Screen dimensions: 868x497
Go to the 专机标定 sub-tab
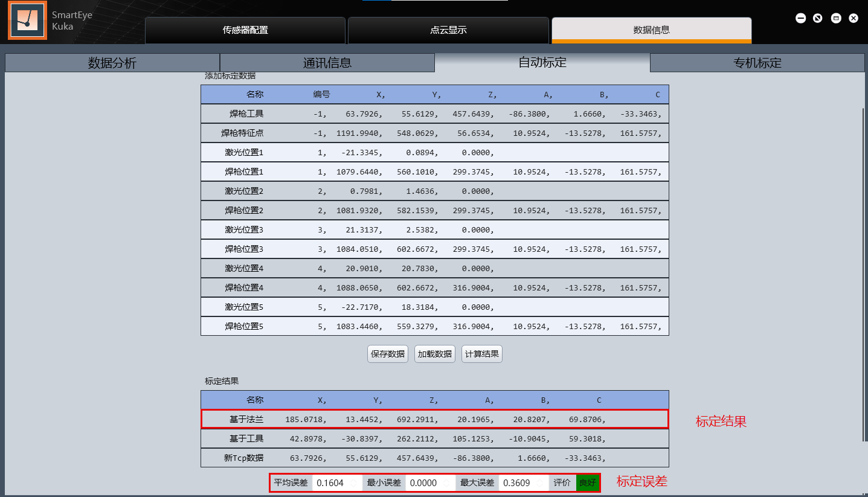(x=757, y=63)
